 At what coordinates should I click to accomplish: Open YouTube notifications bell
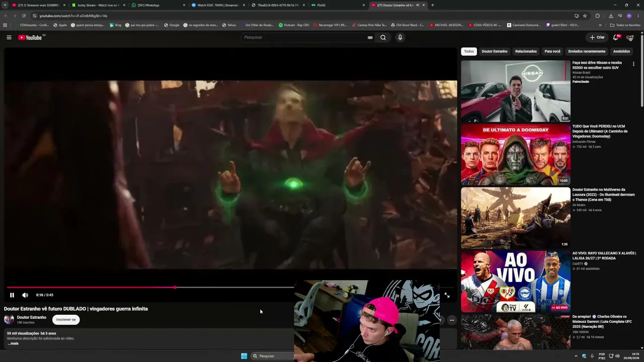point(616,37)
